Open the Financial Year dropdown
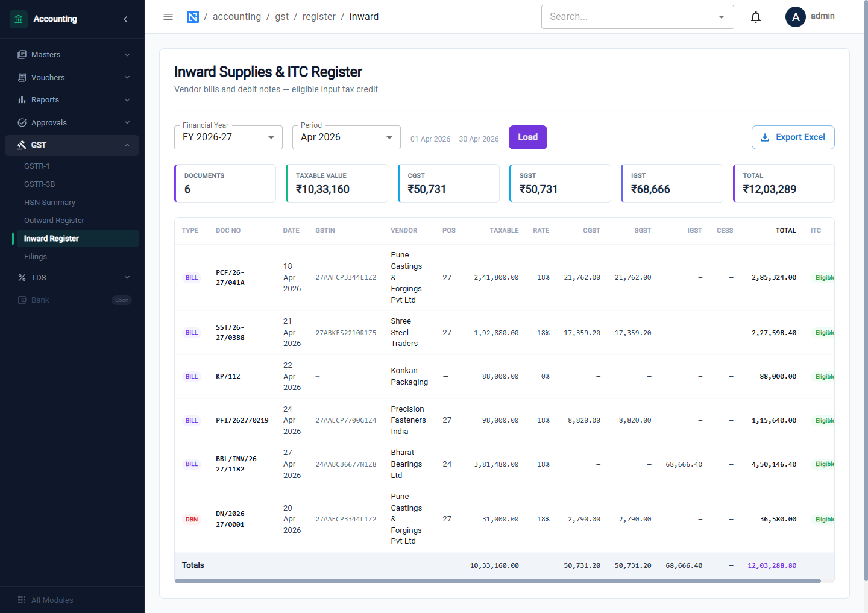This screenshot has height=613, width=868. coord(228,137)
